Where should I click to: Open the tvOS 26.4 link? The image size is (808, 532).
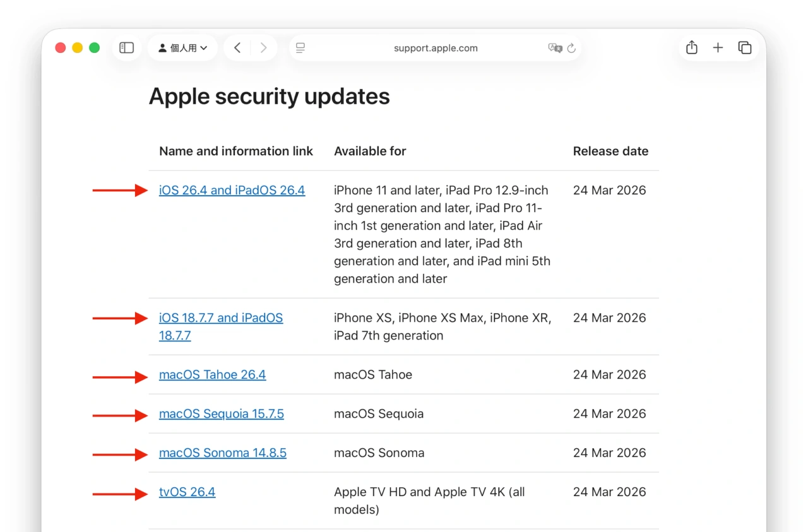pyautogui.click(x=187, y=492)
